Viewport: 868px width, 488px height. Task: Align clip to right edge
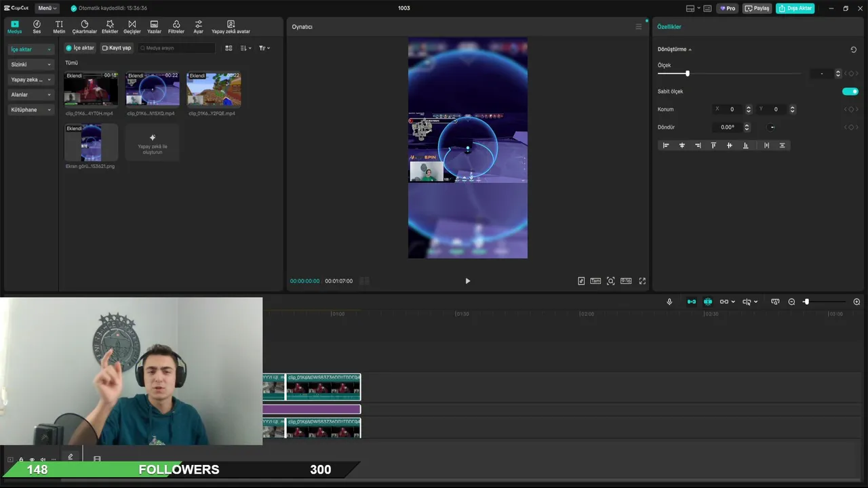(x=697, y=145)
